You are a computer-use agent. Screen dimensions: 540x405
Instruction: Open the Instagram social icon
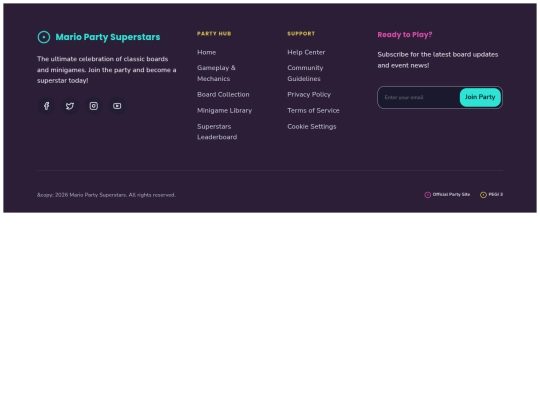coord(94,106)
